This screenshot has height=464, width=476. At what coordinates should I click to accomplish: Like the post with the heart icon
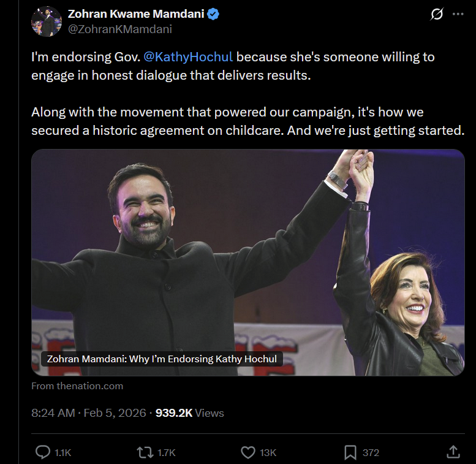247,452
